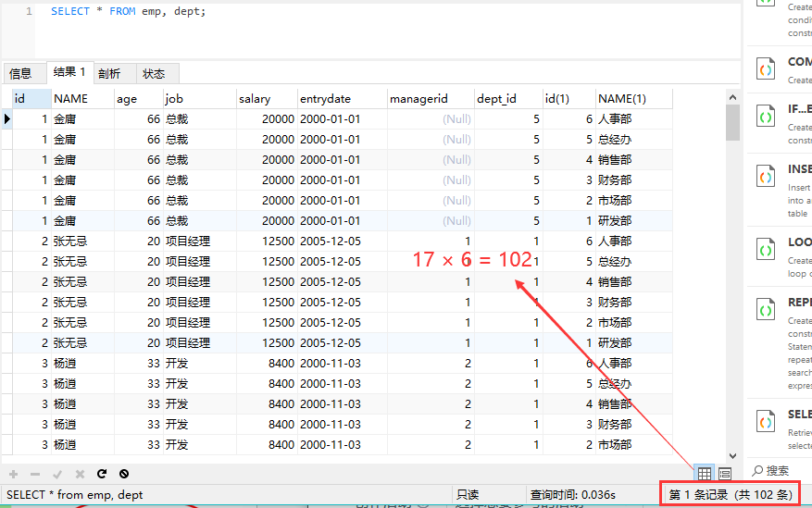Click the REPE snippet icon
The image size is (812, 508).
click(x=766, y=309)
